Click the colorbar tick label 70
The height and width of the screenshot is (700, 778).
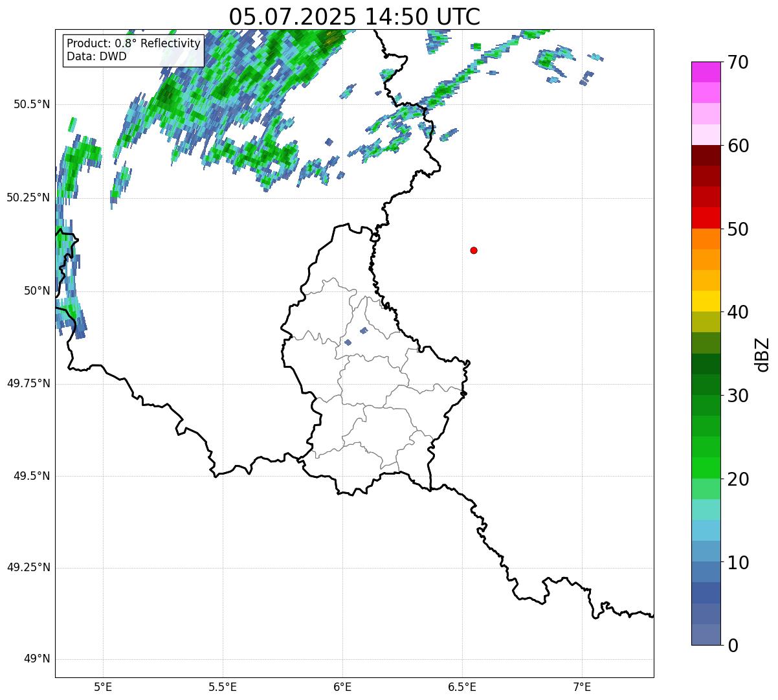coord(738,62)
